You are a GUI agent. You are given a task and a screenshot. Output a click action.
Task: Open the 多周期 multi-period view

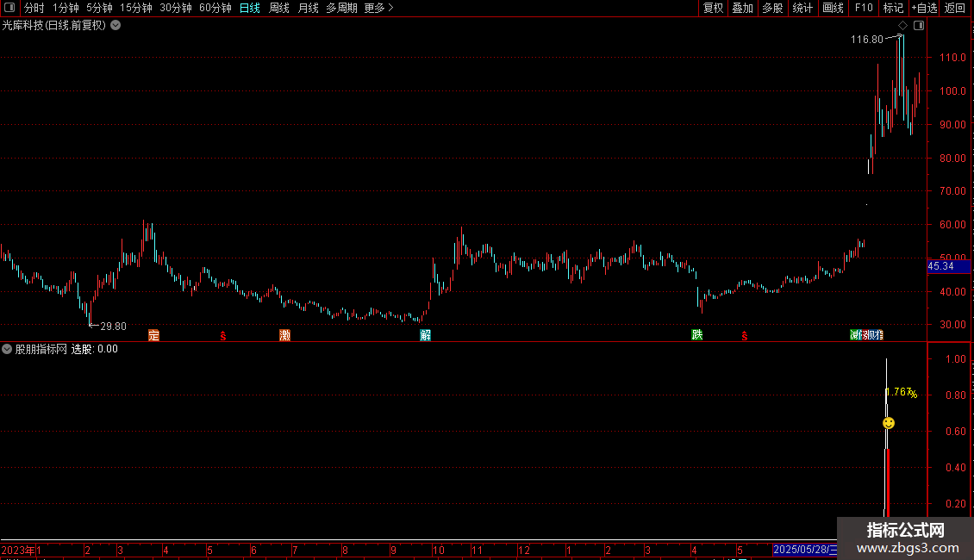pyautogui.click(x=341, y=8)
